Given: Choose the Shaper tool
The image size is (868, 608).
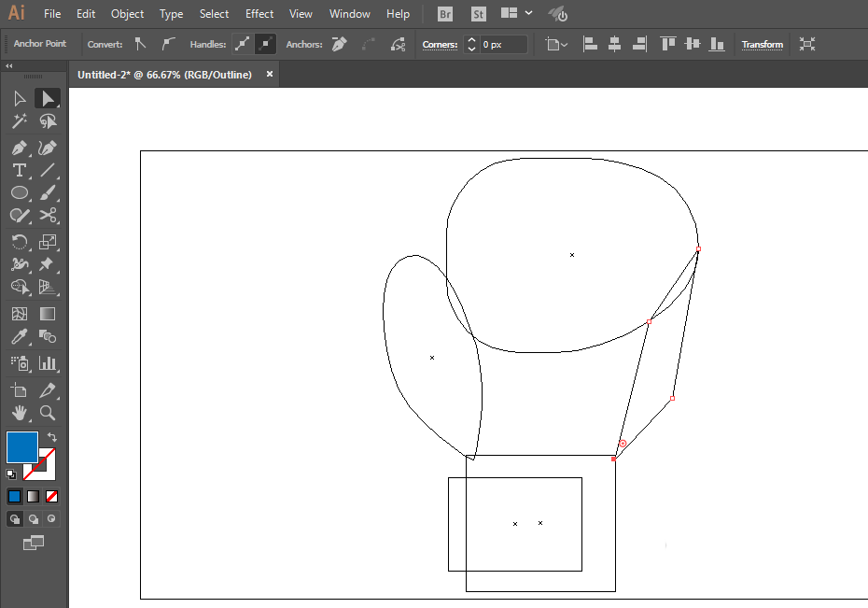Looking at the screenshot, I should click(x=20, y=215).
